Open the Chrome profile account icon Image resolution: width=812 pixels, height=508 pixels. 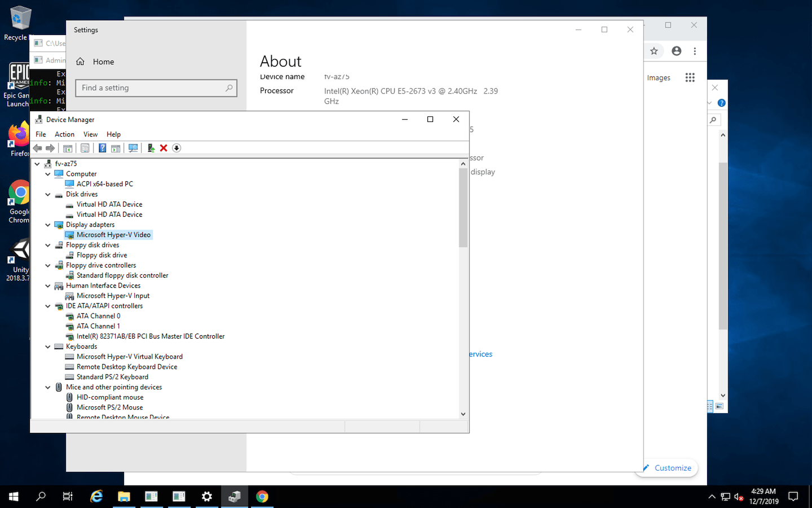tap(677, 51)
